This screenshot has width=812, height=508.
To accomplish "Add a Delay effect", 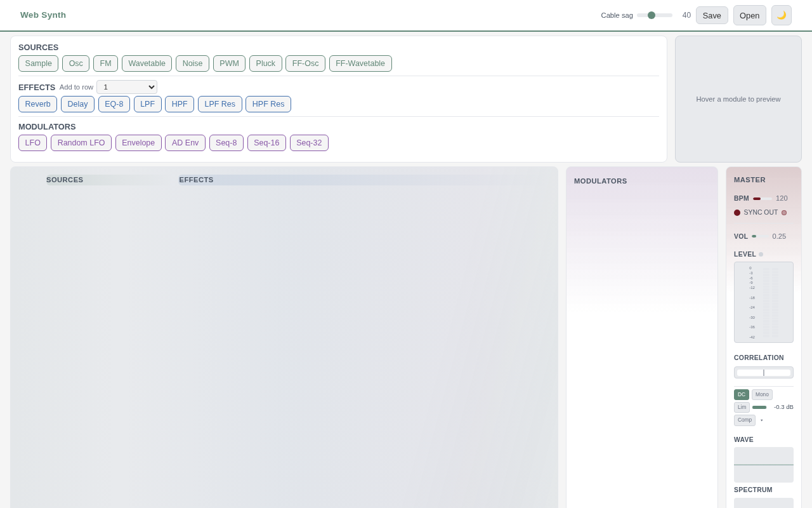I will 77,104.
